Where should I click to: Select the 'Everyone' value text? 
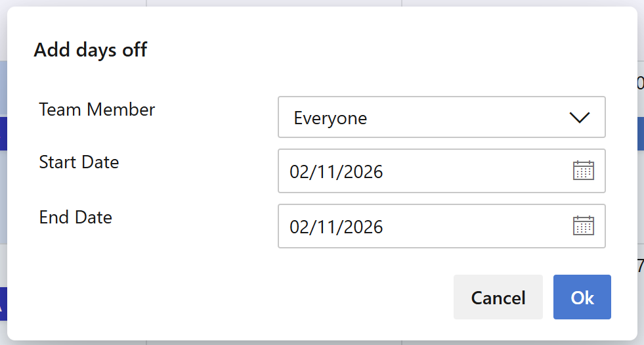click(x=330, y=118)
